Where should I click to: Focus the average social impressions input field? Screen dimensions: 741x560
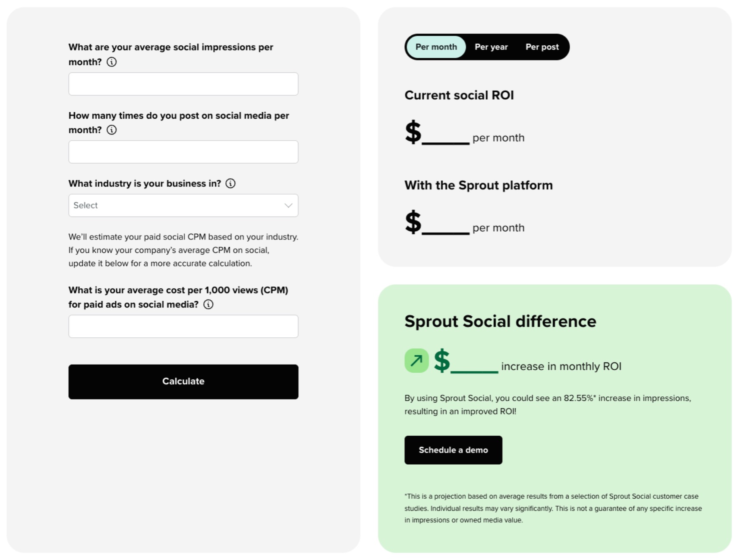183,84
